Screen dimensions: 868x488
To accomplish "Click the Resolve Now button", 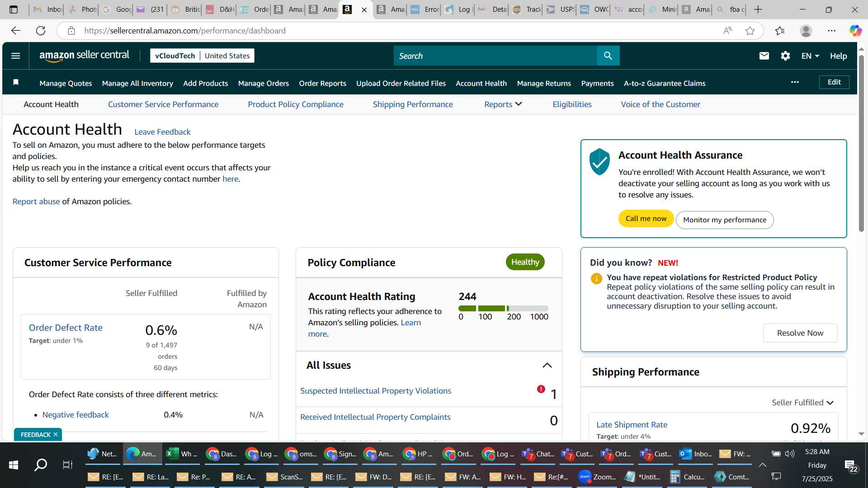I will pyautogui.click(x=800, y=333).
